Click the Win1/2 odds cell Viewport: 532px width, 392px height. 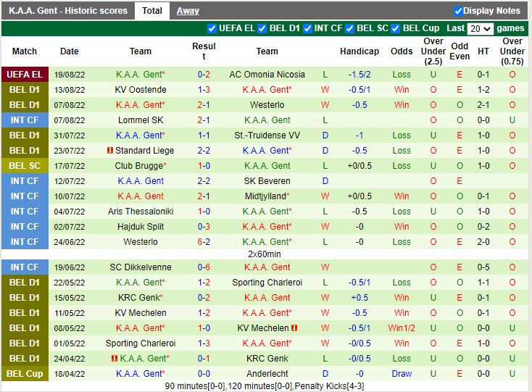402,328
